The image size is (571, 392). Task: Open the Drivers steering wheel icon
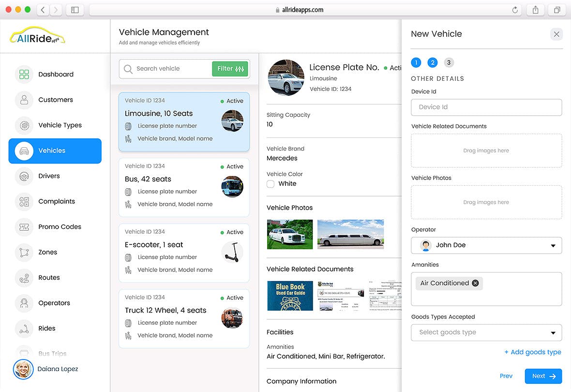click(24, 176)
